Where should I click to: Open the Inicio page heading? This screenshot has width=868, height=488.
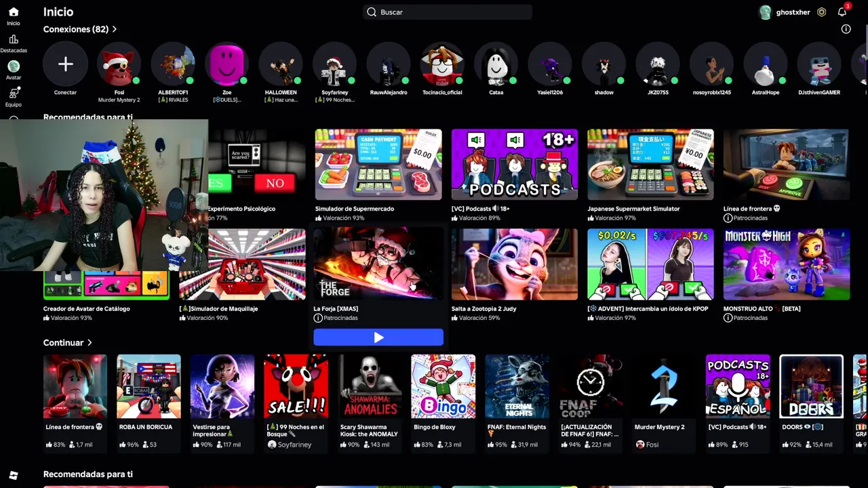click(58, 12)
